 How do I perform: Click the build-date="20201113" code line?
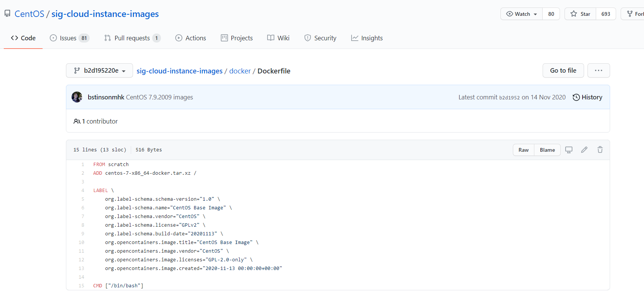164,234
